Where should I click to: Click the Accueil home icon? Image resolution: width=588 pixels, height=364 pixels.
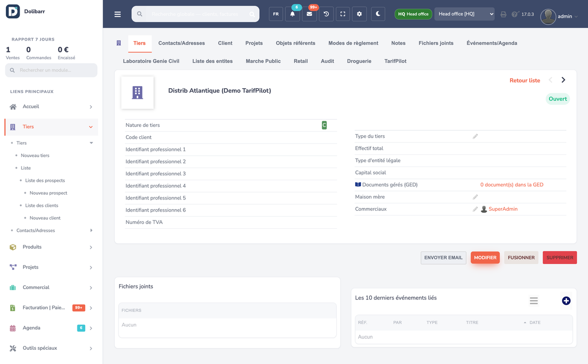(x=13, y=107)
